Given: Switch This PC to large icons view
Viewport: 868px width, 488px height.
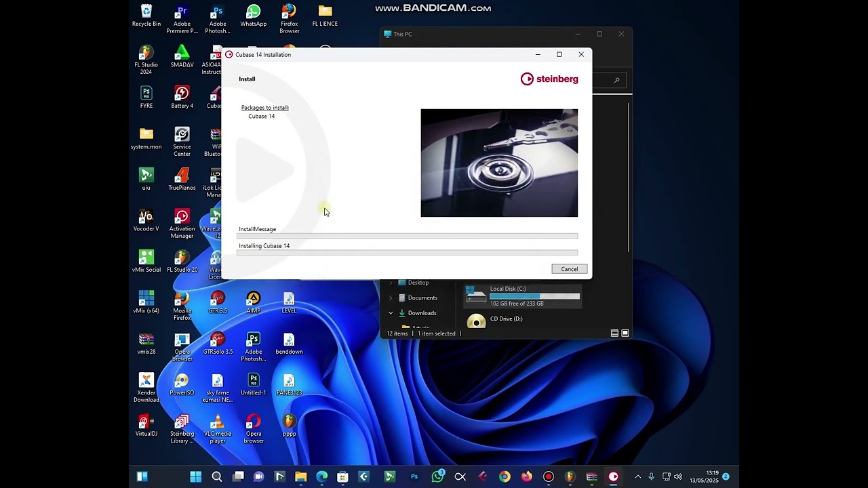Looking at the screenshot, I should click(625, 333).
